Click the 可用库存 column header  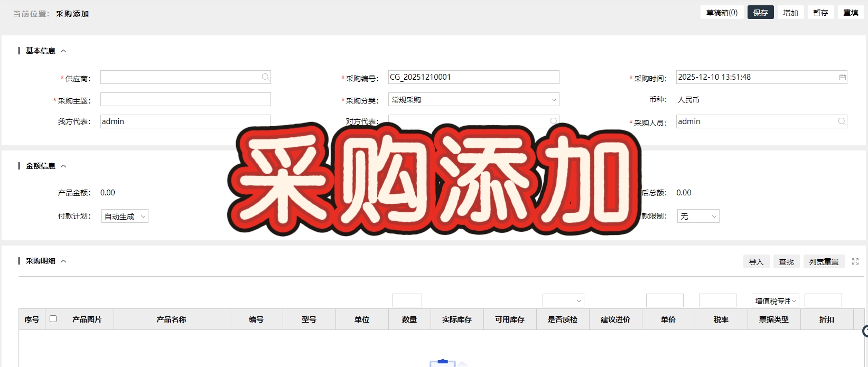tap(510, 319)
